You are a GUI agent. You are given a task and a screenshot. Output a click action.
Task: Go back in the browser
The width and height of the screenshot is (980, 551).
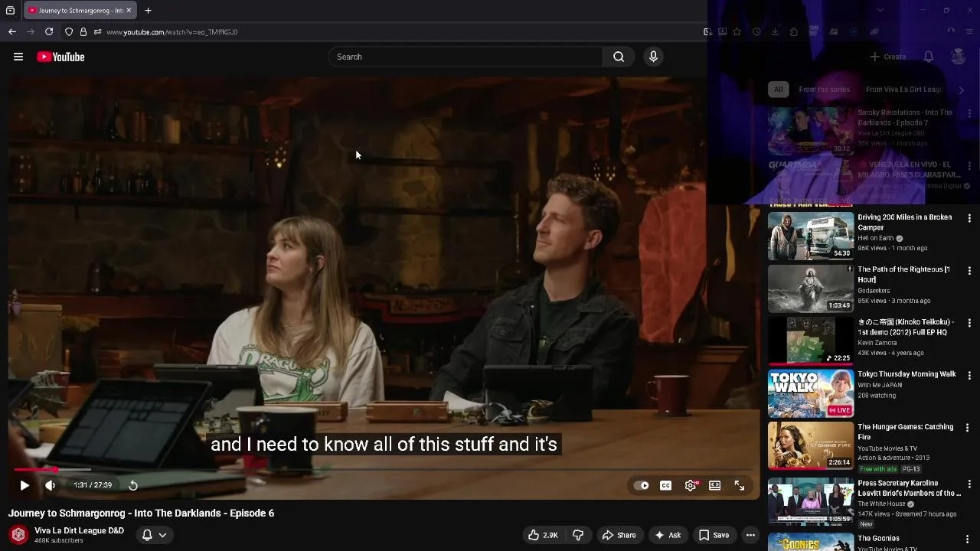(x=12, y=31)
